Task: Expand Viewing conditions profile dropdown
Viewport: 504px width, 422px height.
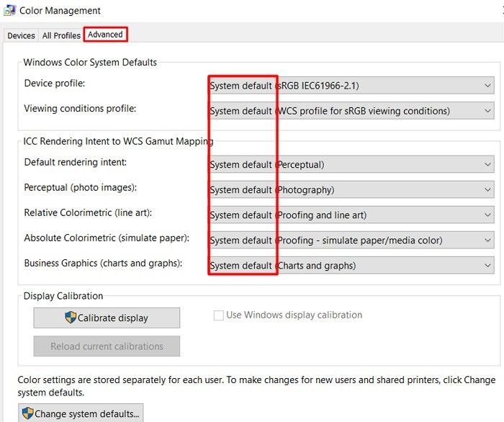Action: [351, 111]
